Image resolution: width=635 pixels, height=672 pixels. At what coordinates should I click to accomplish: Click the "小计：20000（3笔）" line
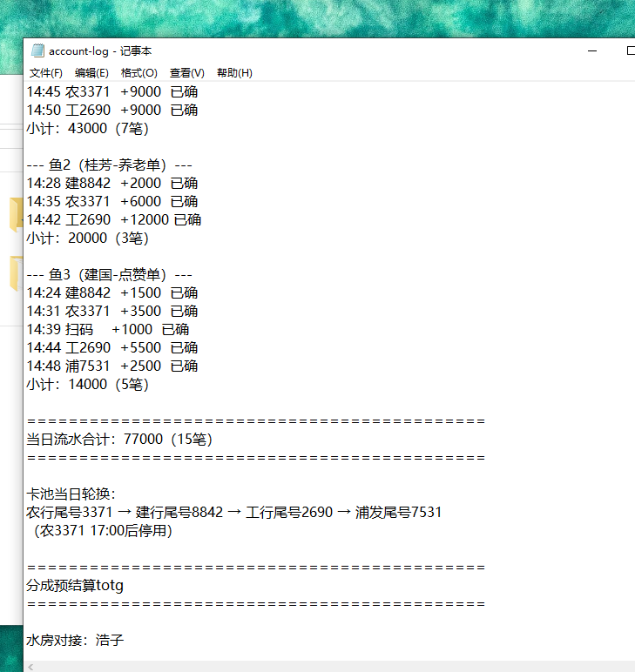point(87,239)
